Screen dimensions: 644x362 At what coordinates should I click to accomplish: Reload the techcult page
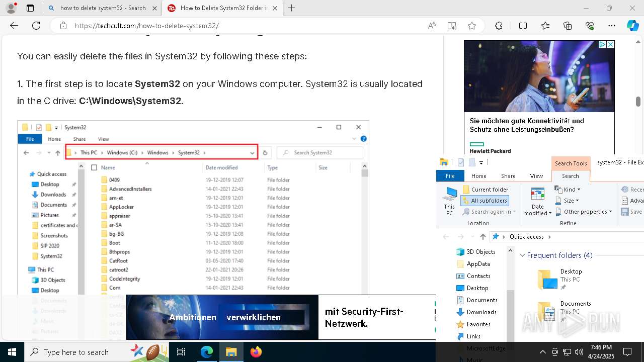pos(36,26)
